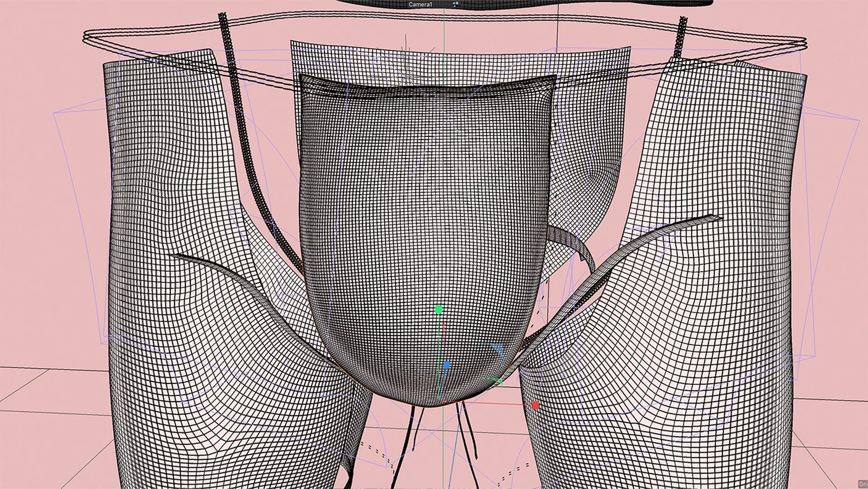Screen dimensions: 868x489
Task: Select the flat back panel behind the pouch
Action: (452, 59)
